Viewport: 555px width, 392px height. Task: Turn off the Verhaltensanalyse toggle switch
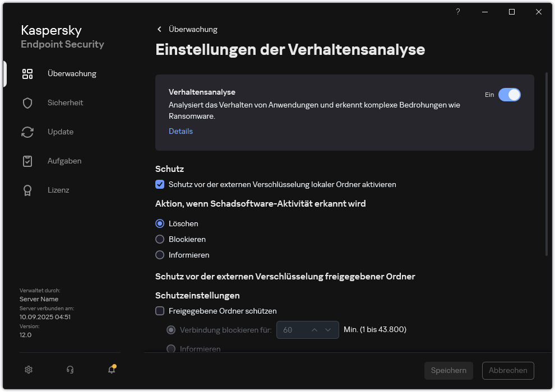509,95
